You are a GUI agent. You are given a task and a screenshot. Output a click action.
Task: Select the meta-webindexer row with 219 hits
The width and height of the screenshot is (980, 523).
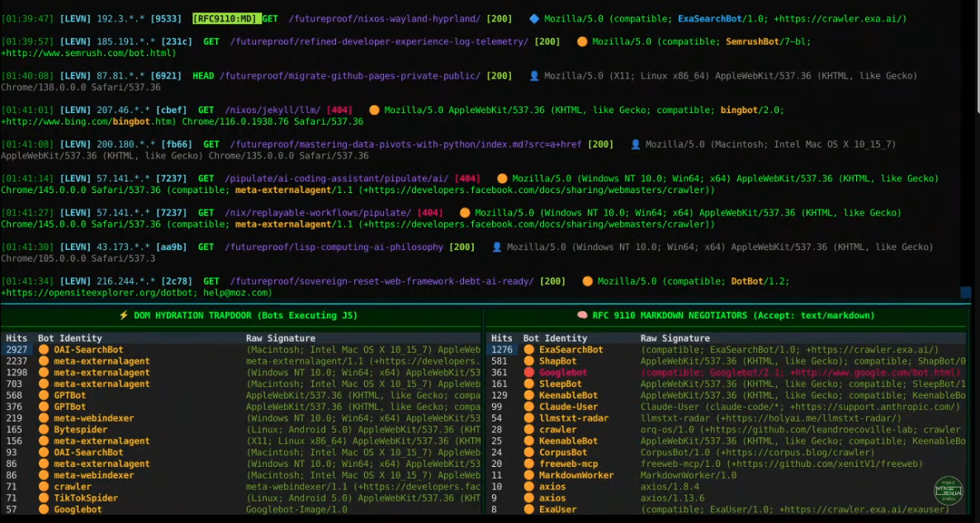point(241,418)
